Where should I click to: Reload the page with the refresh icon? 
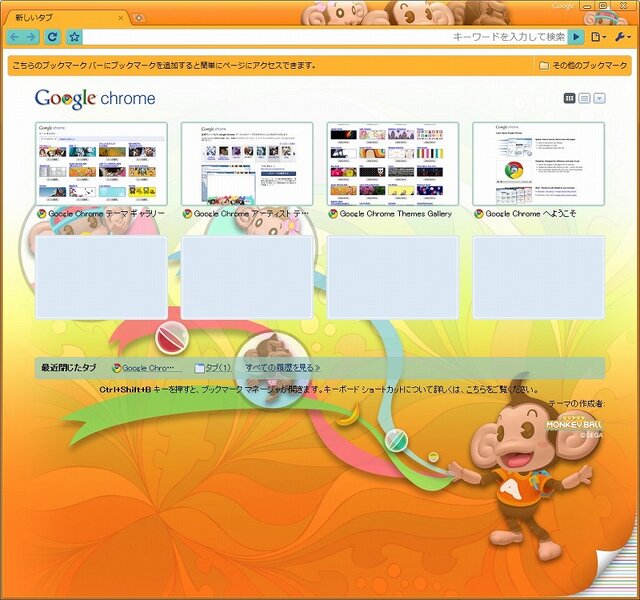click(x=53, y=37)
